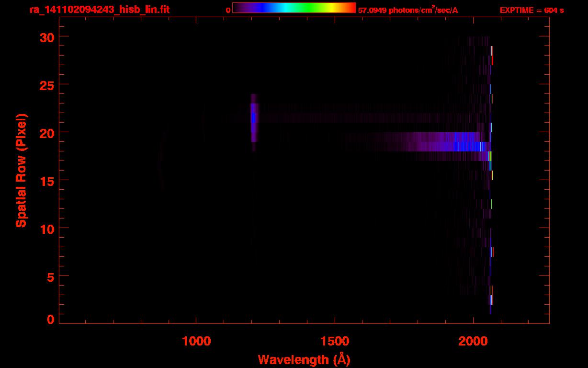
Task: Select the 57.0949 photons/cm²/sec/A label
Action: coord(408,10)
